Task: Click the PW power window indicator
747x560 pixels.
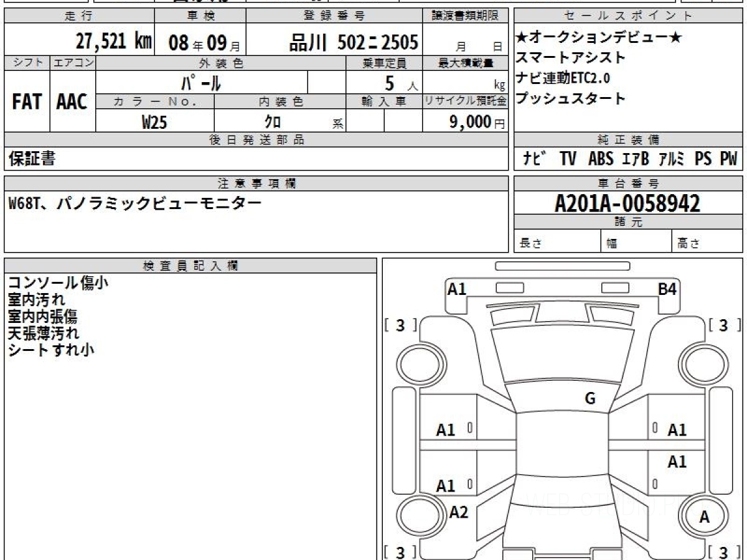Action: [728, 159]
